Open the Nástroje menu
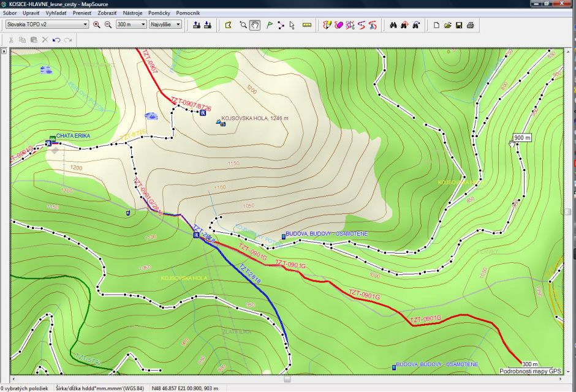Image resolution: width=576 pixels, height=392 pixels. click(132, 12)
